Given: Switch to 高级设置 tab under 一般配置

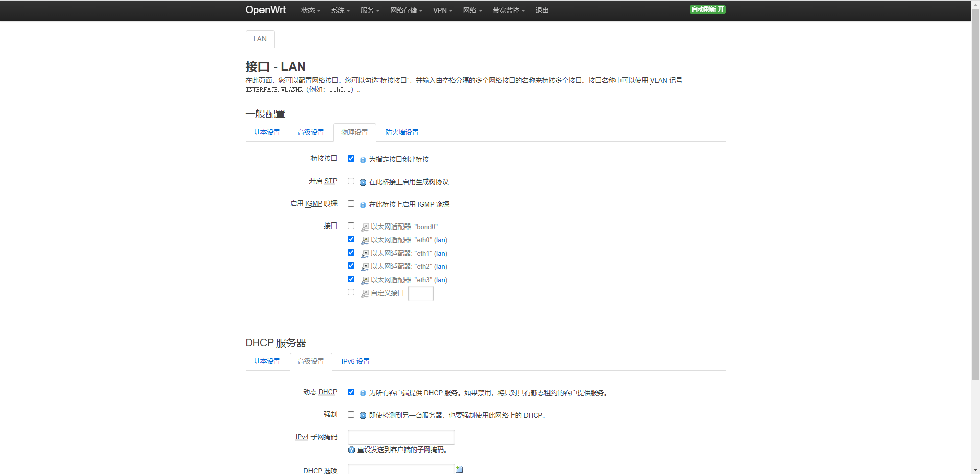Looking at the screenshot, I should point(310,133).
